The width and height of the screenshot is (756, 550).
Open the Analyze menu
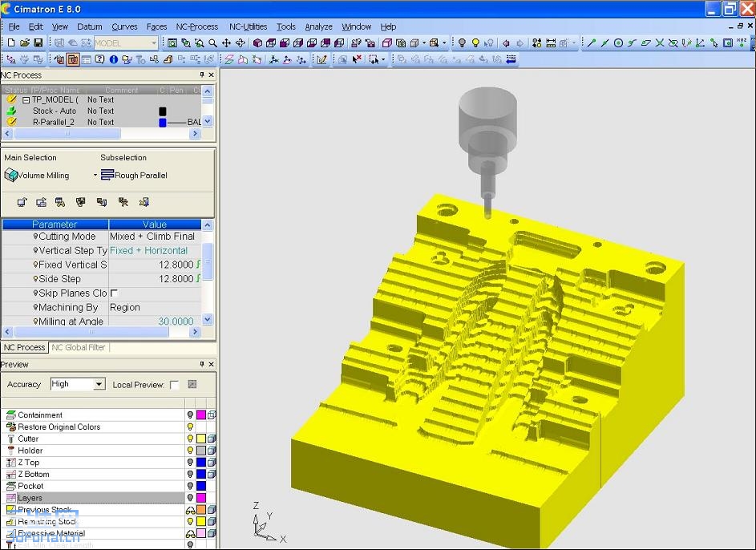(318, 26)
